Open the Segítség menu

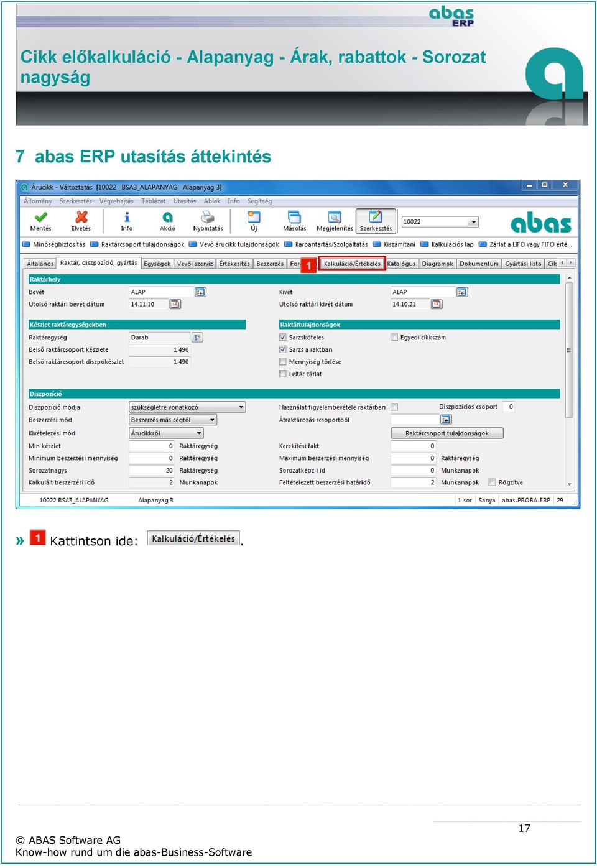click(259, 201)
